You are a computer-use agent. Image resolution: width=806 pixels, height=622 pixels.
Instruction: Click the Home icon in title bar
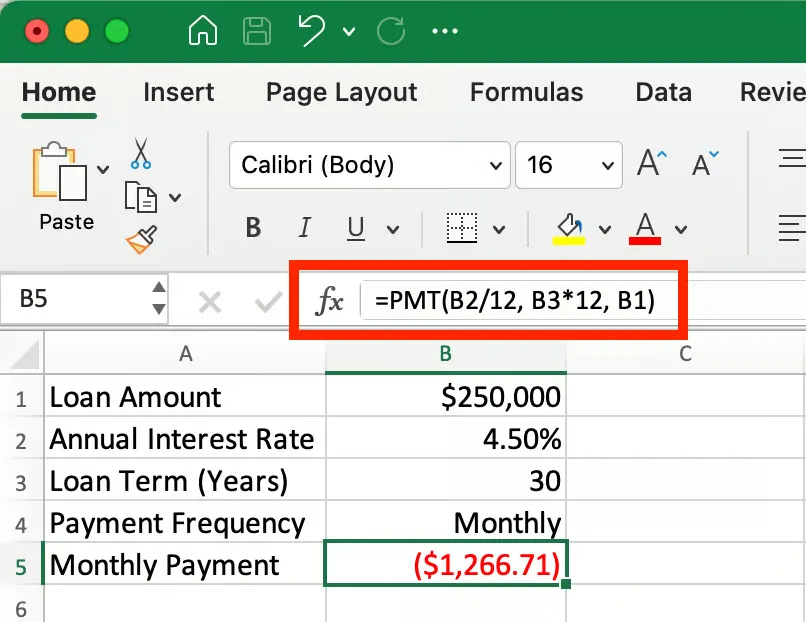click(x=203, y=31)
